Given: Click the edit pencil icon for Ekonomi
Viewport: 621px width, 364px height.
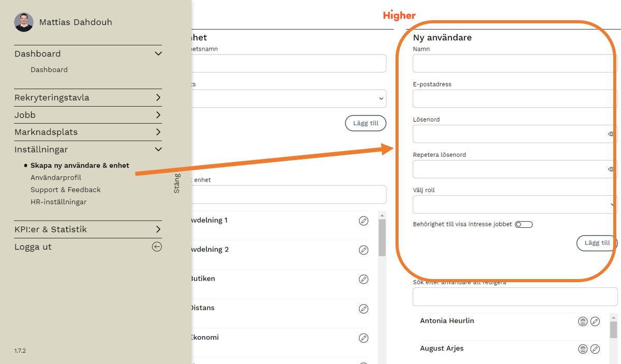Looking at the screenshot, I should click(363, 338).
